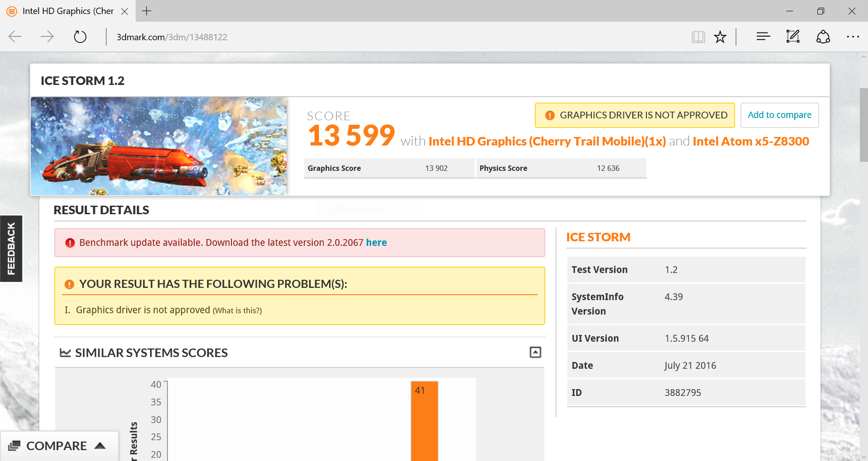Collapse the Similar Systems Scores section
This screenshot has height=461, width=868.
535,352
